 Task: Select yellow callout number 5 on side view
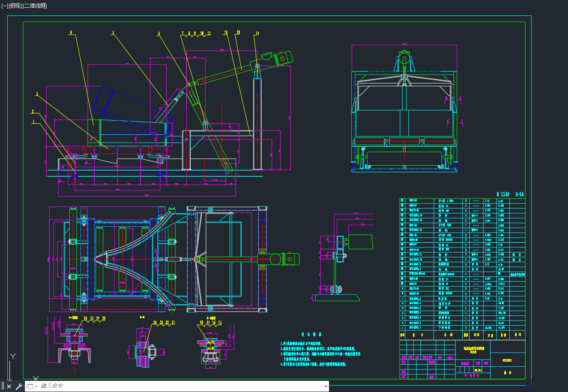pyautogui.click(x=113, y=33)
